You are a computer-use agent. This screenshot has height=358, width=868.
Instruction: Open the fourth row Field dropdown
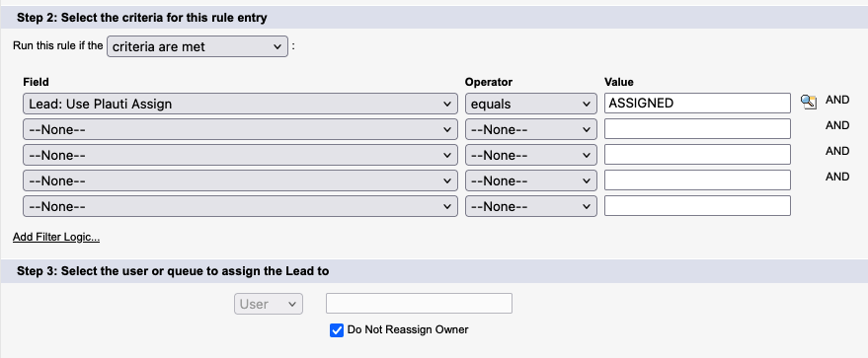pos(240,180)
